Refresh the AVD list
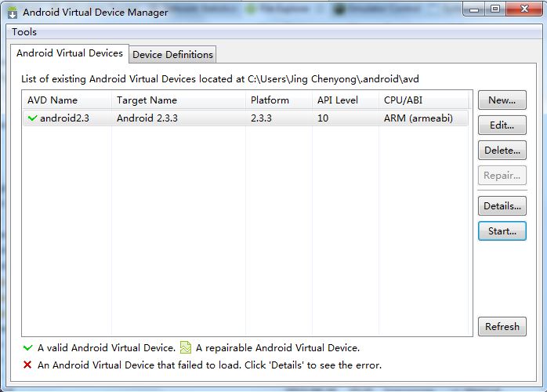Screen dimensions: 547x392 point(502,326)
